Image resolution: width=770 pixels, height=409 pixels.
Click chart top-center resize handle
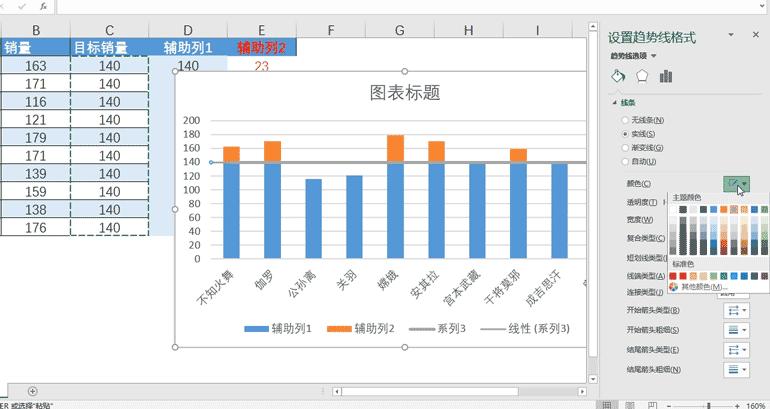[x=405, y=72]
